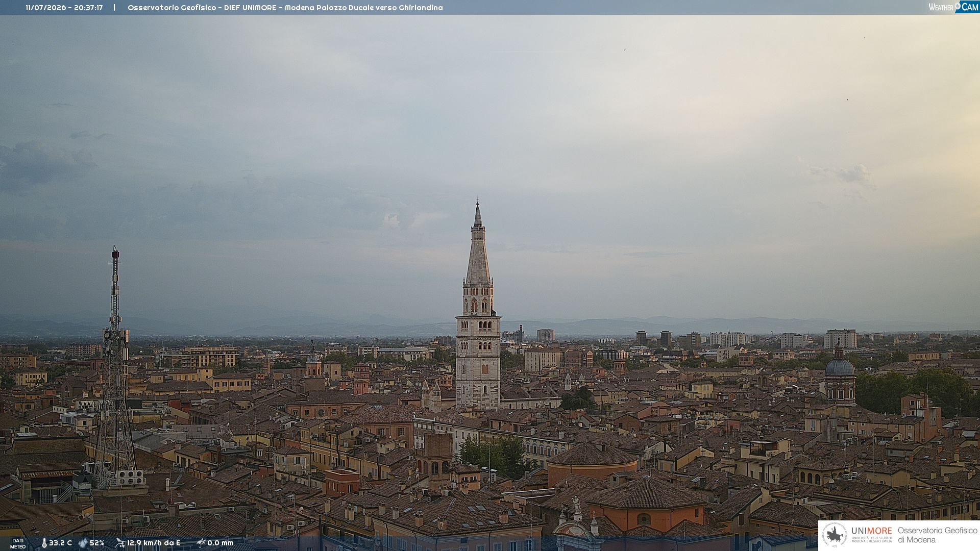
Task: Click the UNIMORE wordmark text
Action: pos(872,531)
